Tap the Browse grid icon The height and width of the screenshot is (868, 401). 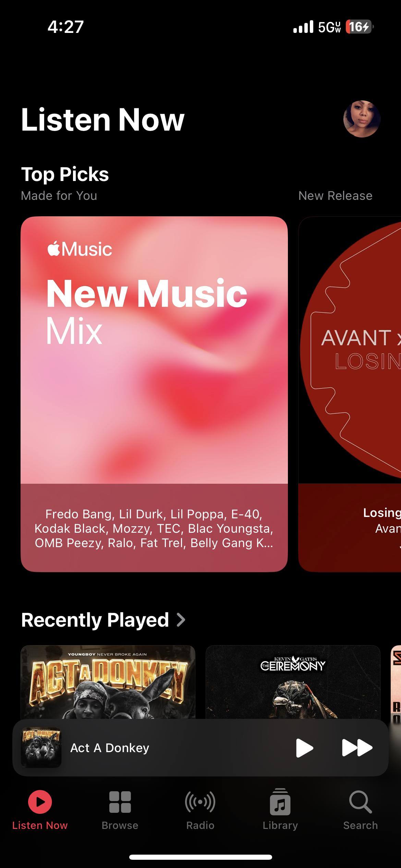pyautogui.click(x=120, y=802)
